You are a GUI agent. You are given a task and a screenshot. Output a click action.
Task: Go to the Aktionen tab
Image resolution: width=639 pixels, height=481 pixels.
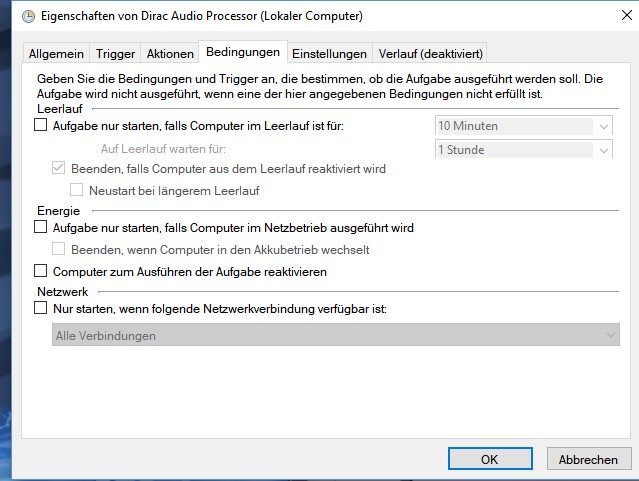click(x=169, y=53)
